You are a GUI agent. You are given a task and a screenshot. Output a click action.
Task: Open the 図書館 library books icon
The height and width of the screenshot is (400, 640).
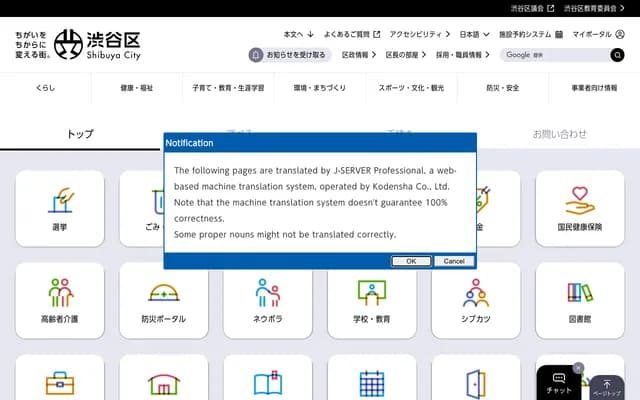(x=579, y=293)
